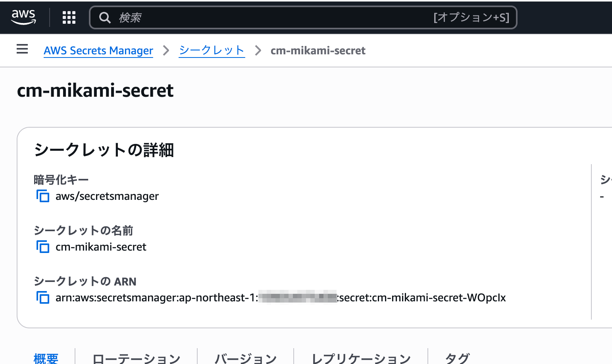This screenshot has height=364, width=612.
Task: Copy the encryption key aws/secretsmanager
Action: tap(43, 196)
